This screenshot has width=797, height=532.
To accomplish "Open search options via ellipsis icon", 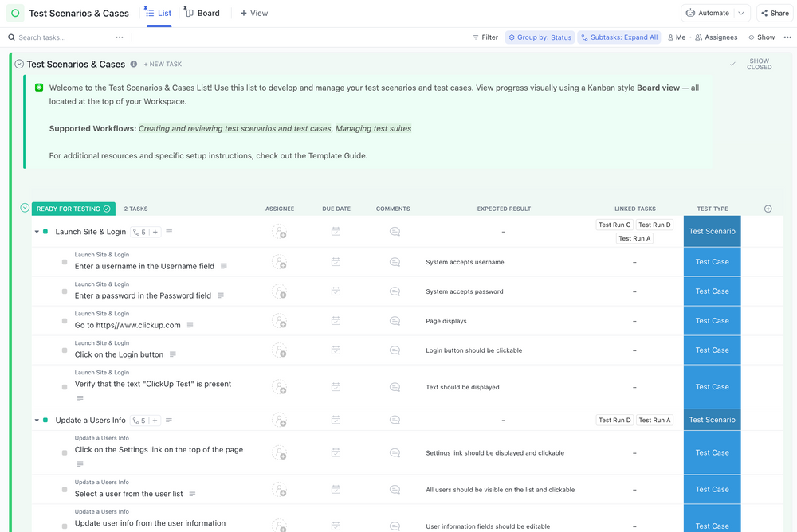I will [x=119, y=37].
